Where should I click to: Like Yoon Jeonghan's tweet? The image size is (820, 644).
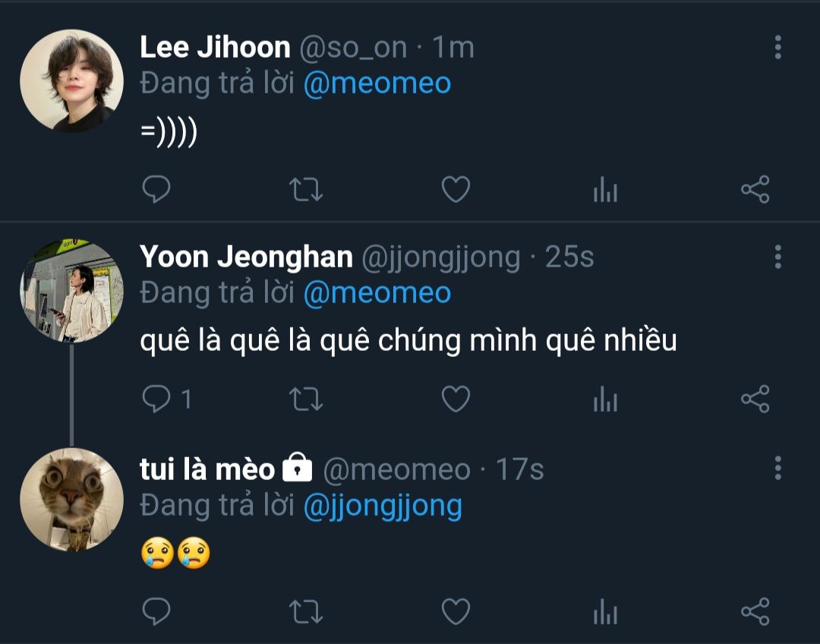(x=456, y=399)
